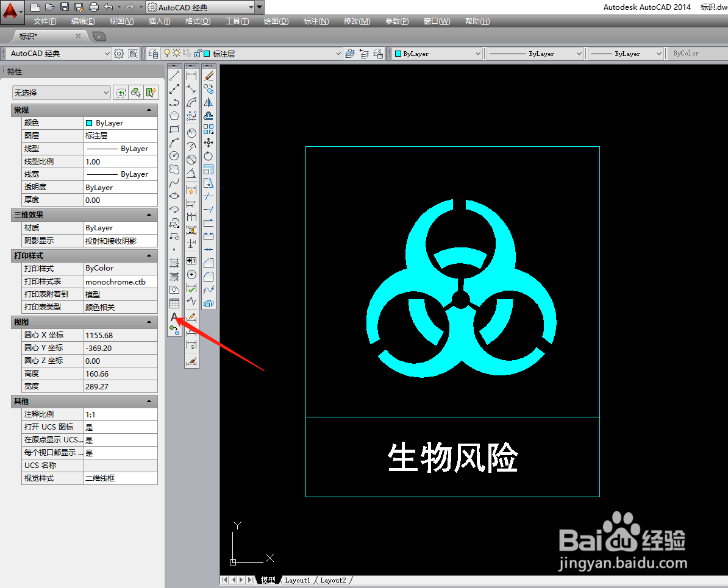Open the 编辑(E) menu
The width and height of the screenshot is (728, 588).
tap(83, 21)
